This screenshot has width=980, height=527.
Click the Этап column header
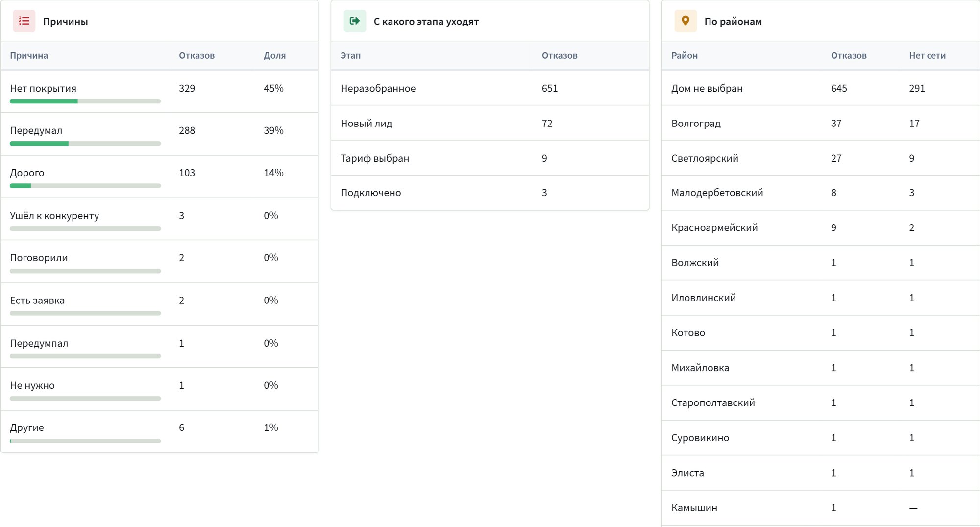tap(350, 55)
